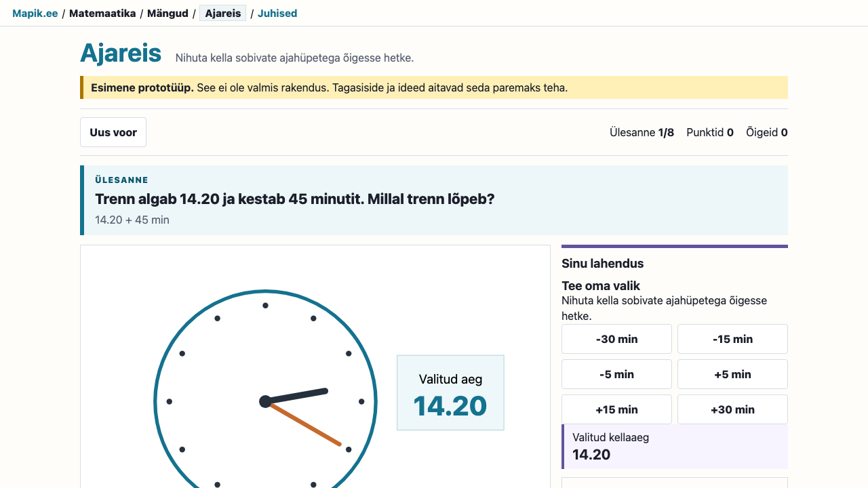Click the -15 min button
This screenshot has width=868, height=488.
[732, 339]
